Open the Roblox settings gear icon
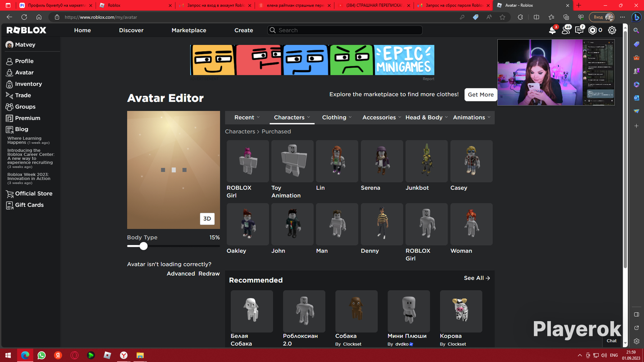The width and height of the screenshot is (644, 362). pos(612,30)
